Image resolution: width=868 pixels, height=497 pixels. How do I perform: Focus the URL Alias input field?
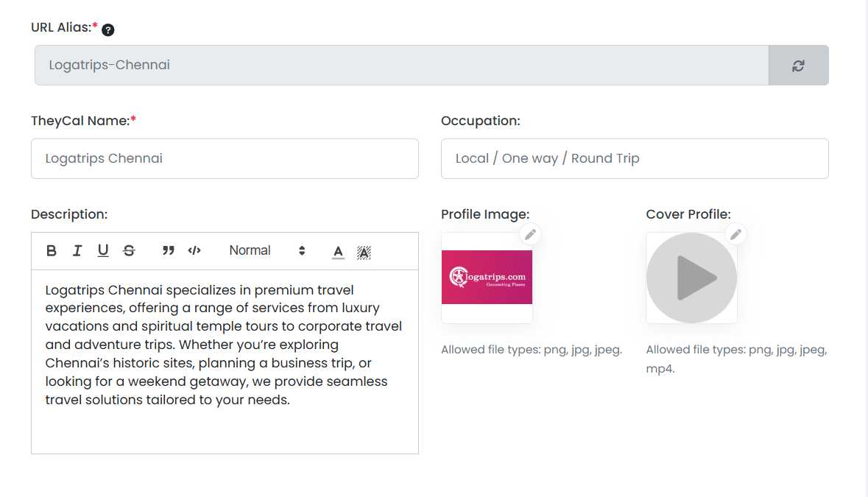[x=401, y=66]
